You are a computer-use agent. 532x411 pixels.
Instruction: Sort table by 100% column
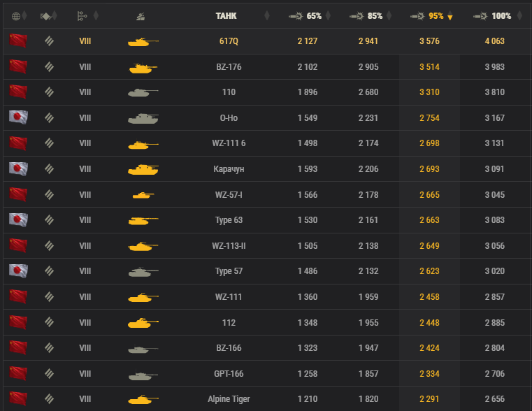click(497, 16)
